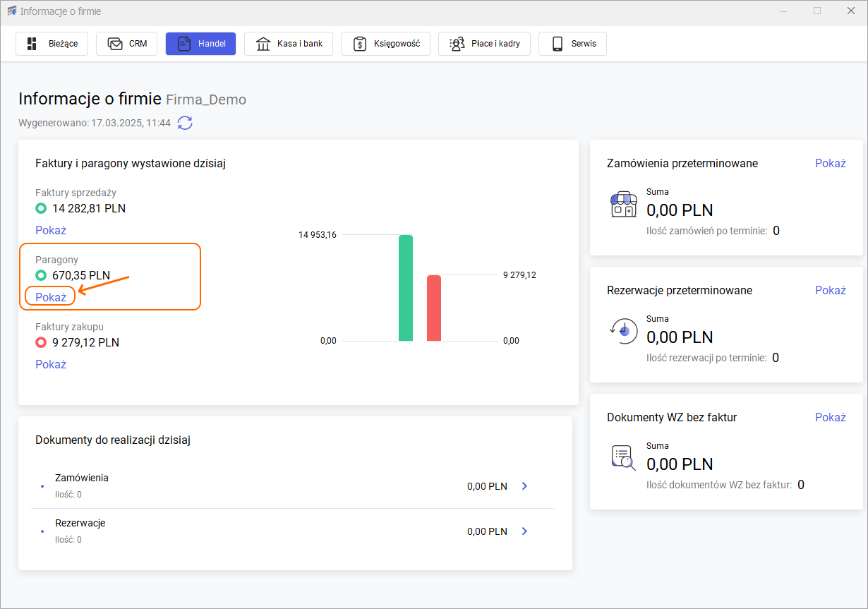Click the green Faktury sprzedaży indicator dot

click(x=41, y=208)
